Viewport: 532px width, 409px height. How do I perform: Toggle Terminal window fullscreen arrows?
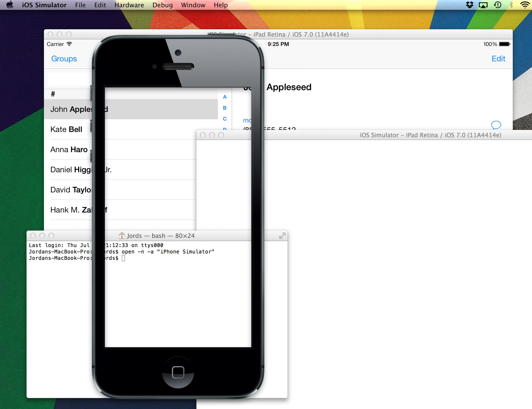click(x=282, y=236)
